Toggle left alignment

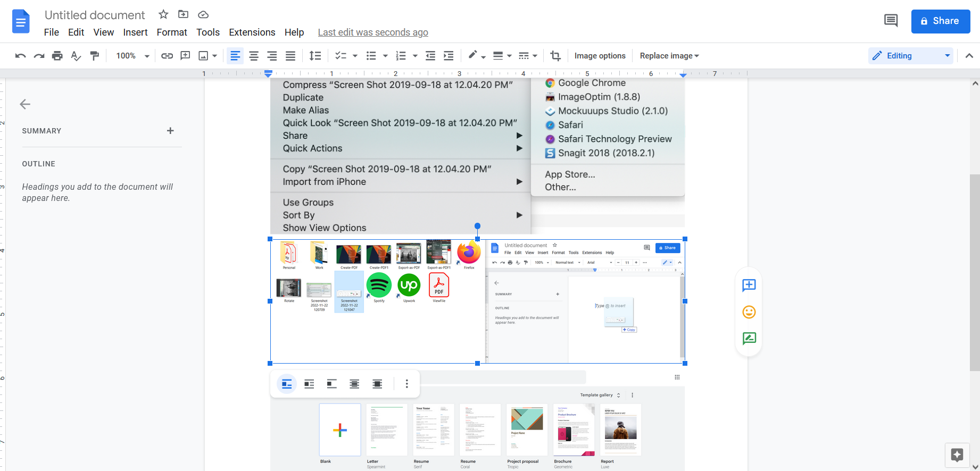pos(235,56)
